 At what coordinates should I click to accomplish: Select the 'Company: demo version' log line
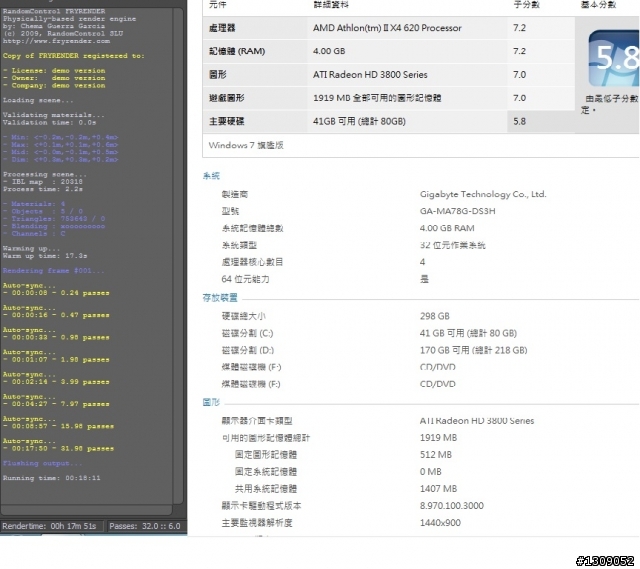point(54,85)
